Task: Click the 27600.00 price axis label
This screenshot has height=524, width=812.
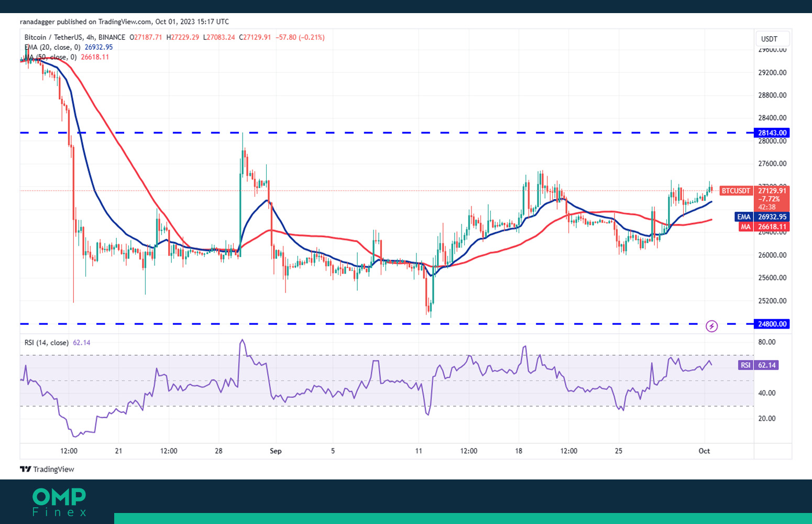Action: pyautogui.click(x=772, y=163)
